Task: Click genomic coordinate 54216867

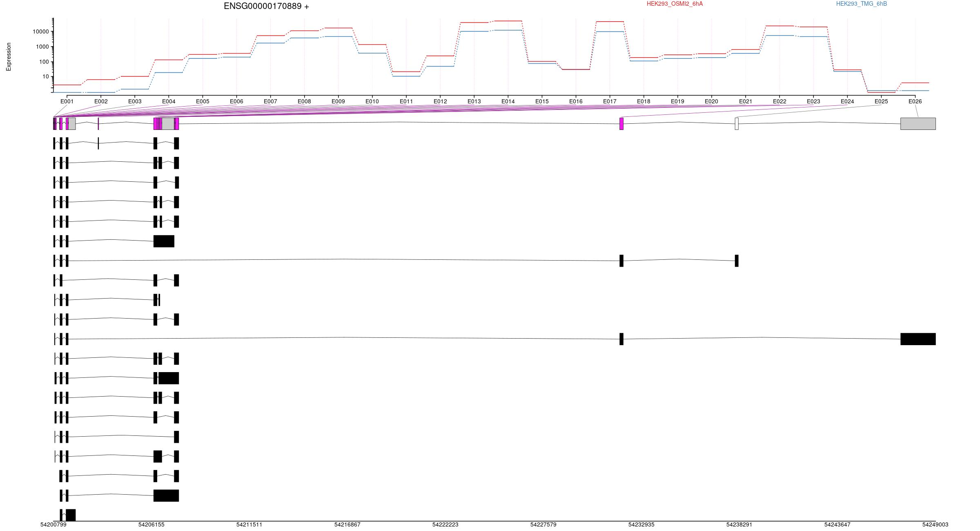Action: (x=347, y=524)
